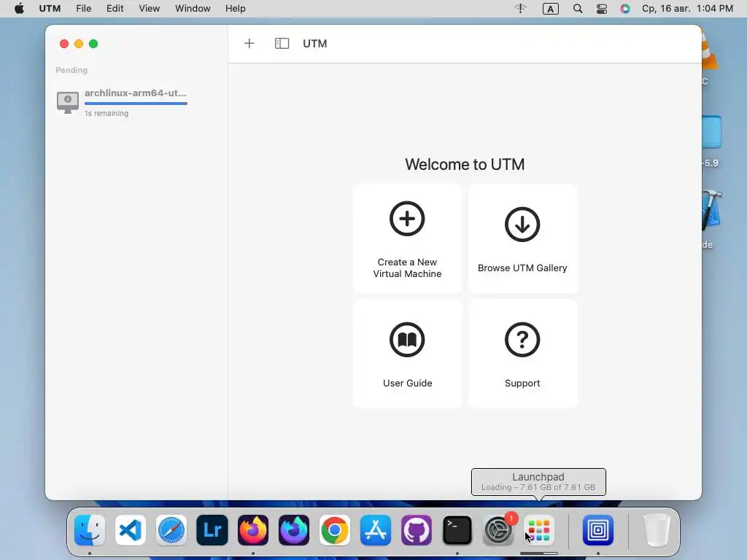The width and height of the screenshot is (747, 560).
Task: Open Firefox Developer Edition from the Dock
Action: pos(294,530)
